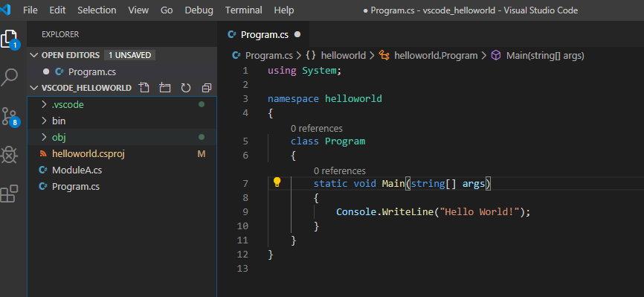Open the Debug view bug icon
Screen dimensions: 644x297
[9, 155]
